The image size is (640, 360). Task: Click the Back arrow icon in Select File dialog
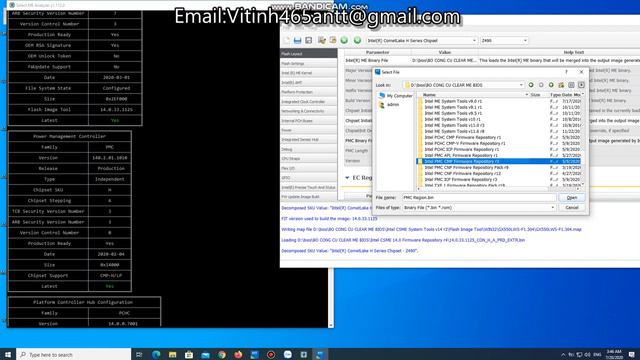pos(531,85)
